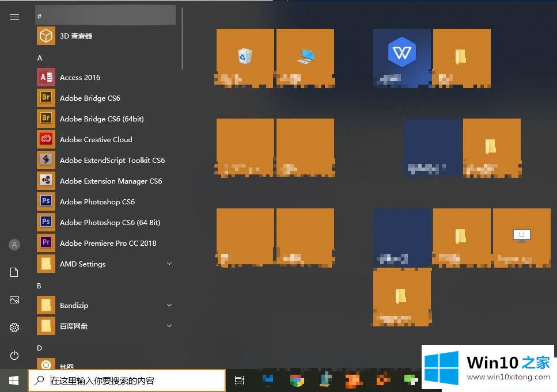Open the monitor face icon tile
Image resolution: width=557 pixels, height=392 pixels.
[x=521, y=238]
